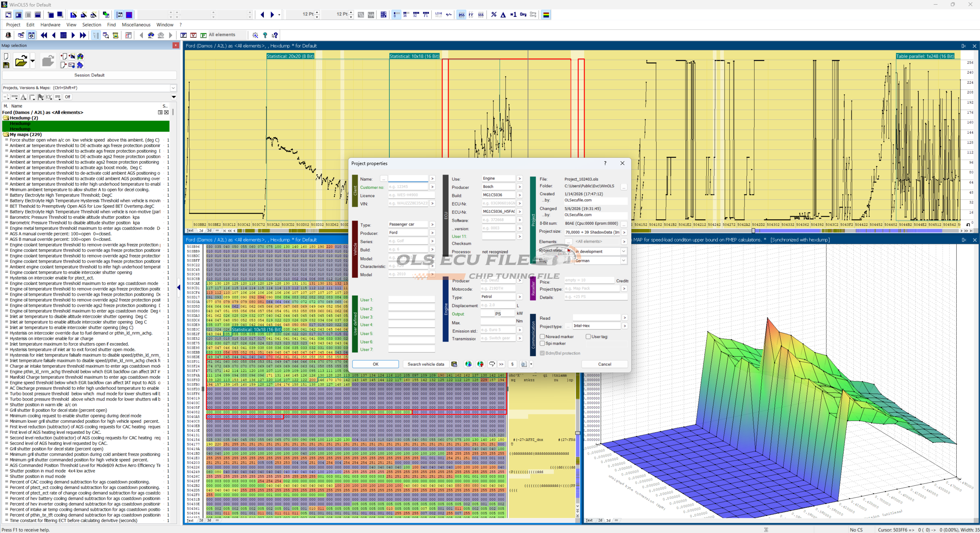The width and height of the screenshot is (980, 533).
Task: Click the >> expand button in dialog
Action: click(x=501, y=364)
